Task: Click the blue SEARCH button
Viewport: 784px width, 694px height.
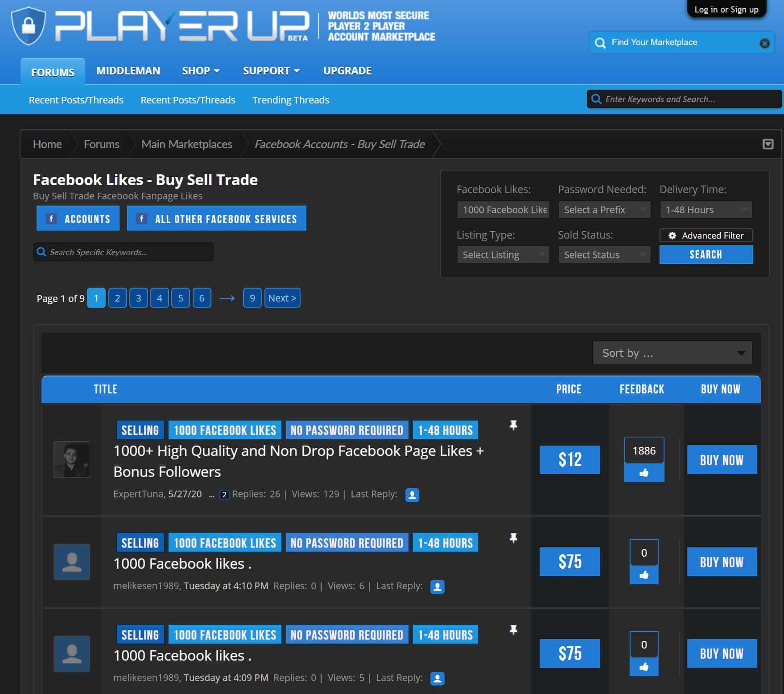Action: click(706, 254)
